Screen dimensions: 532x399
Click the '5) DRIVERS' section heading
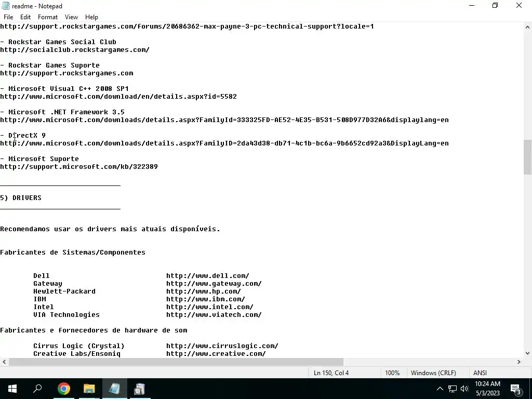point(21,198)
